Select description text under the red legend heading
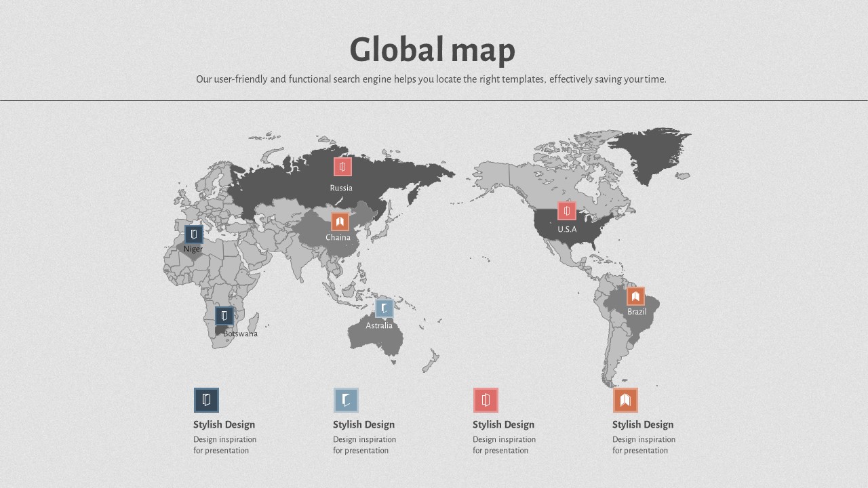The width and height of the screenshot is (868, 488). (x=504, y=445)
